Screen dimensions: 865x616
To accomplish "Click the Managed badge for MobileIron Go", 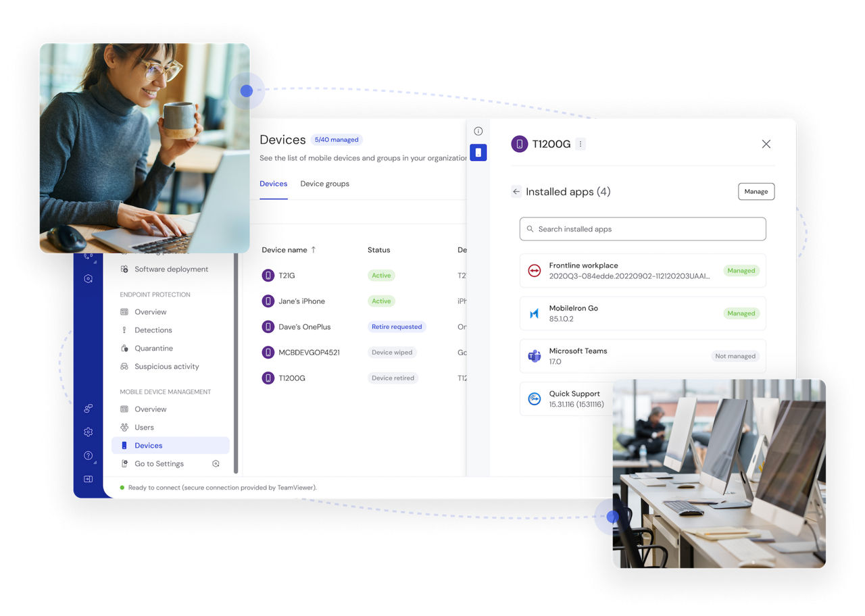I will (x=741, y=313).
